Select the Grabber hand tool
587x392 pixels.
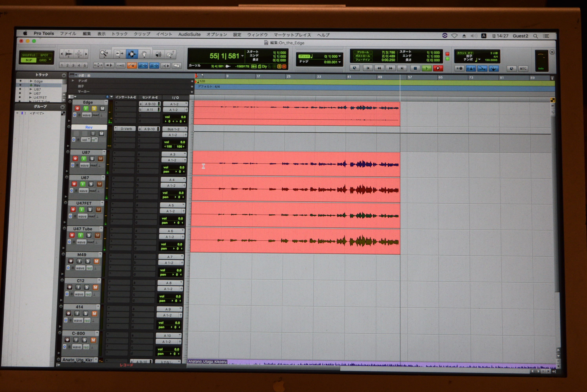pos(144,54)
